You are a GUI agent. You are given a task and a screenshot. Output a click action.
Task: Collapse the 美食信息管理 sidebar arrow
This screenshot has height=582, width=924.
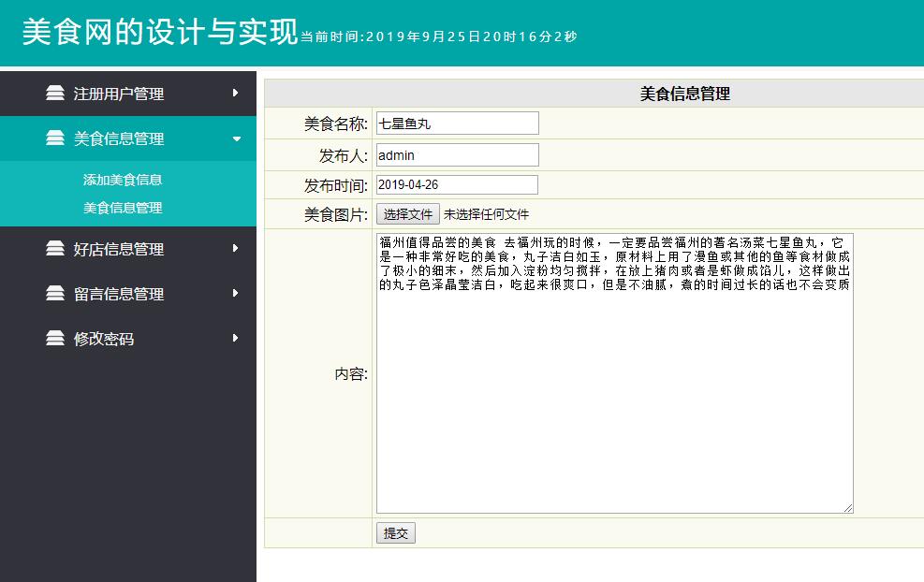pyautogui.click(x=236, y=139)
